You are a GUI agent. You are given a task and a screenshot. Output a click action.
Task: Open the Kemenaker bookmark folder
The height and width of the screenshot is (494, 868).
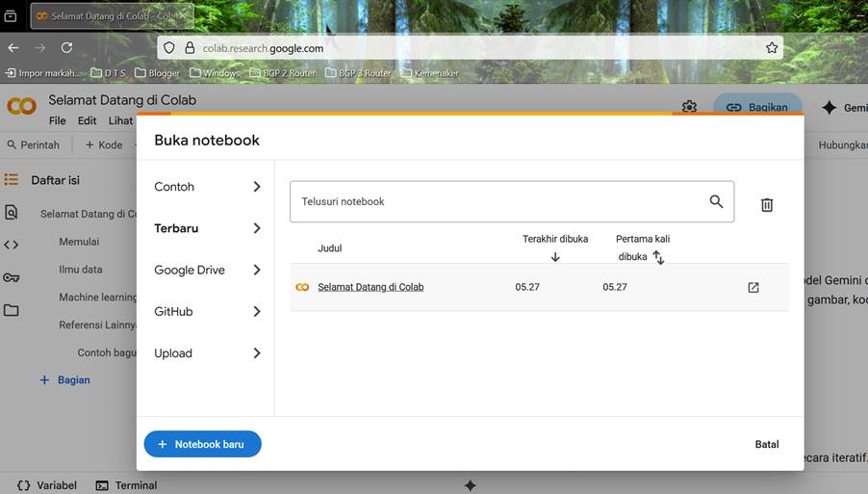[430, 73]
